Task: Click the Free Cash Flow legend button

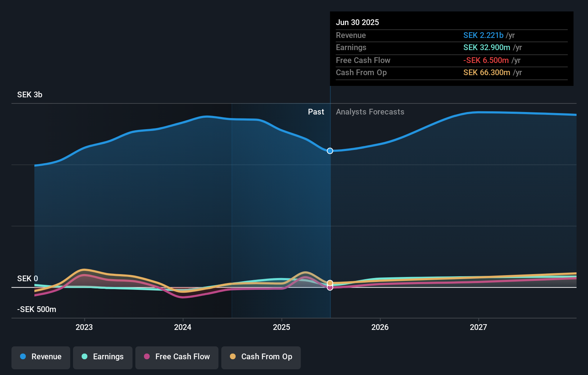Action: click(177, 357)
